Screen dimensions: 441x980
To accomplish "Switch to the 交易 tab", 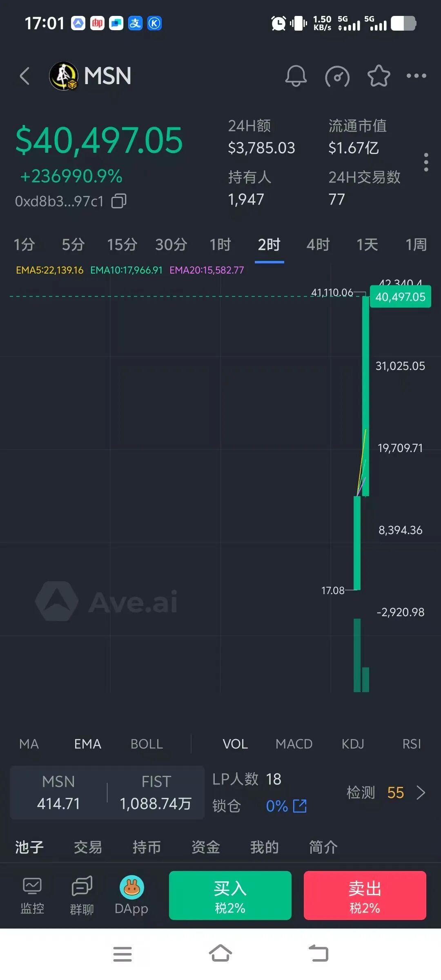I will [88, 847].
